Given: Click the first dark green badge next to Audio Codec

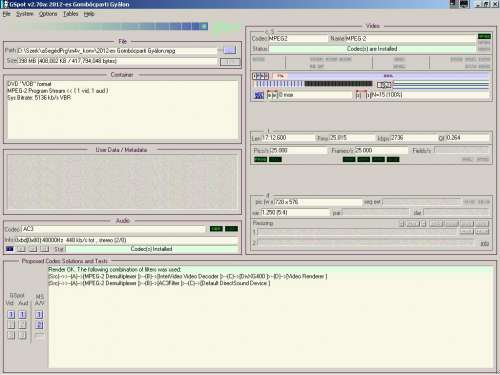Looking at the screenshot, I should coord(216,229).
